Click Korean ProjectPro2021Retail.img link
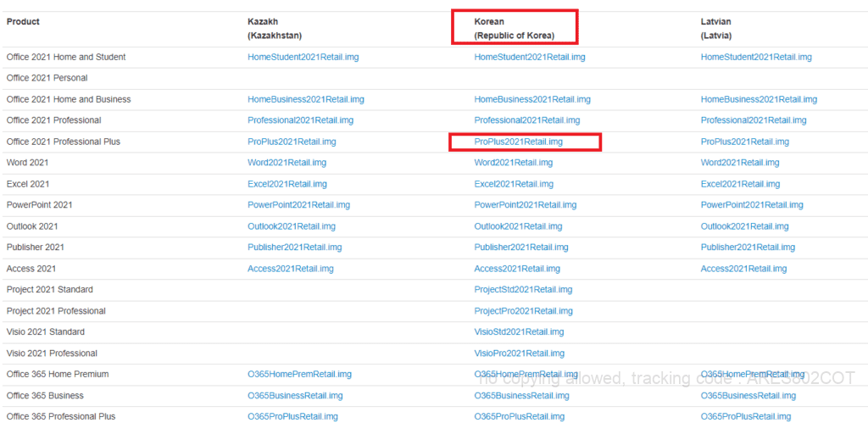This screenshot has height=434, width=868. click(524, 311)
